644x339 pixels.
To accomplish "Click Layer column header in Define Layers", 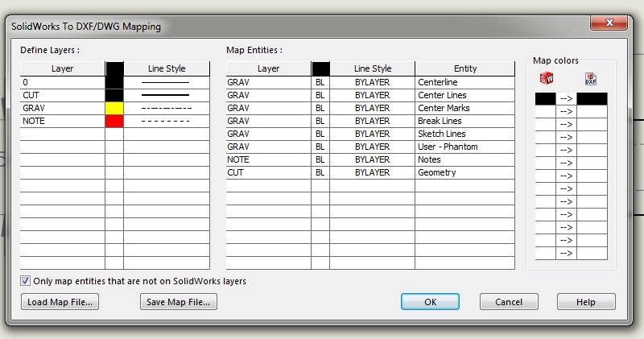I will pyautogui.click(x=63, y=68).
